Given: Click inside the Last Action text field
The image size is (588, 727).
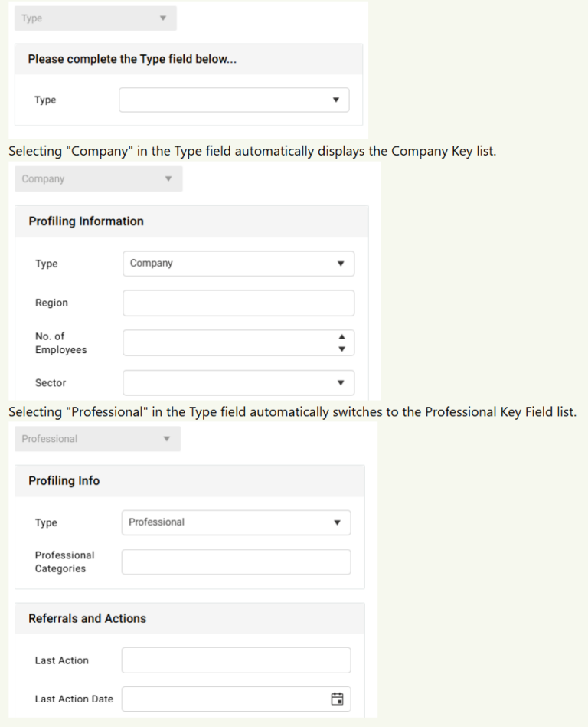Looking at the screenshot, I should [236, 660].
